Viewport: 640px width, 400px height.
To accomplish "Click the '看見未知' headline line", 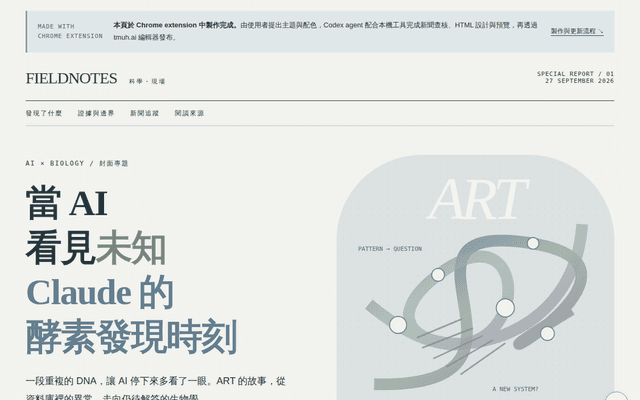I will (x=96, y=248).
